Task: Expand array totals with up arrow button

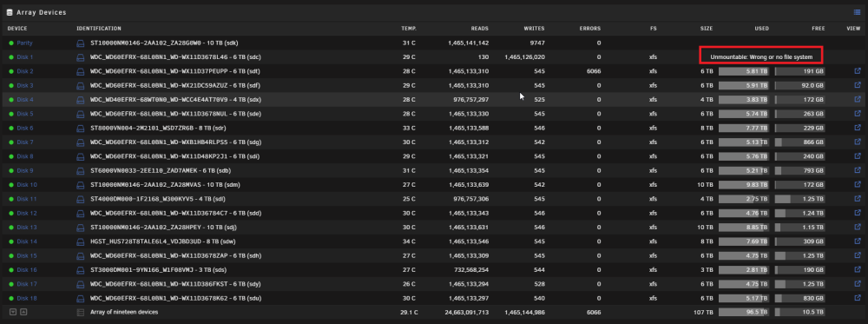Action: click(23, 313)
